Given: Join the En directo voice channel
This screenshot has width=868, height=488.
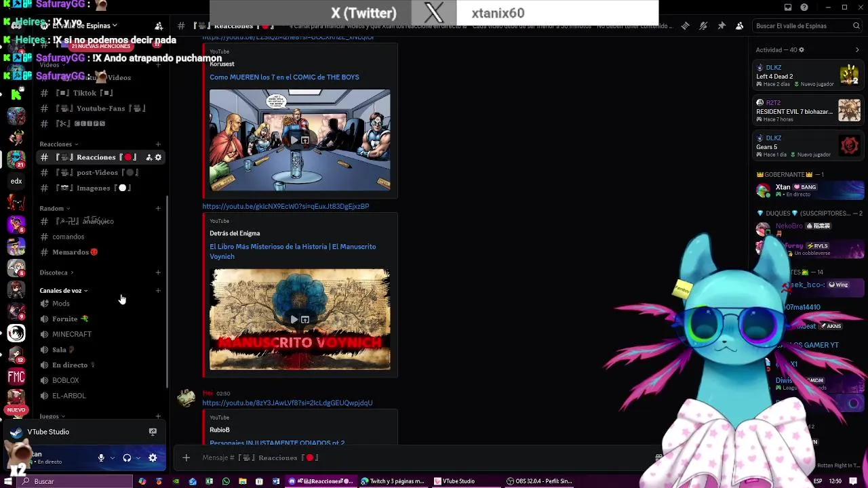Looking at the screenshot, I should click(x=100, y=365).
